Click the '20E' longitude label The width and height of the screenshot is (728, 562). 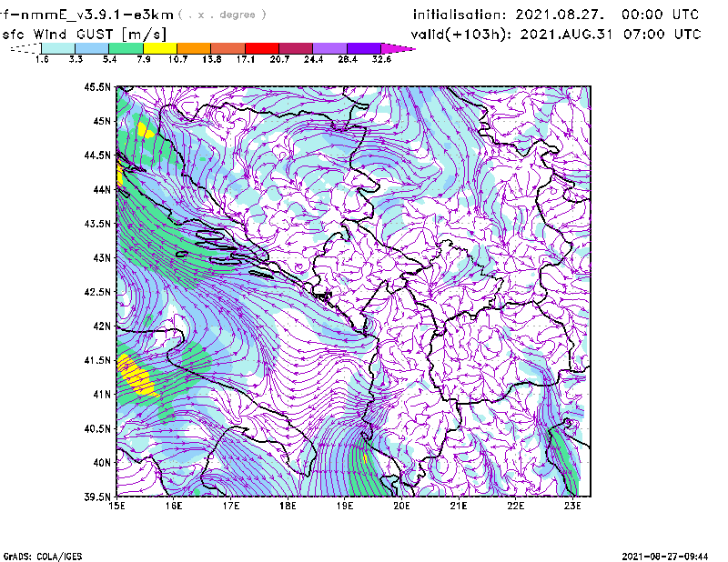401,506
